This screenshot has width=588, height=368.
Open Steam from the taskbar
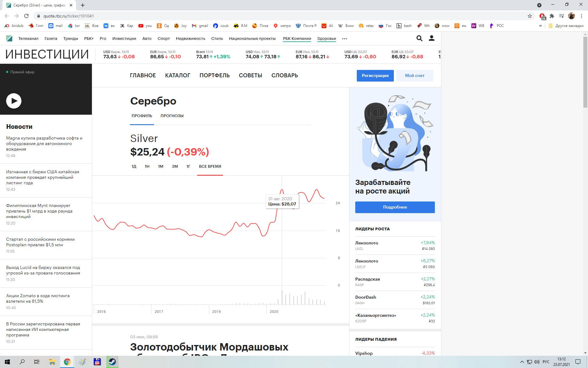(x=112, y=362)
